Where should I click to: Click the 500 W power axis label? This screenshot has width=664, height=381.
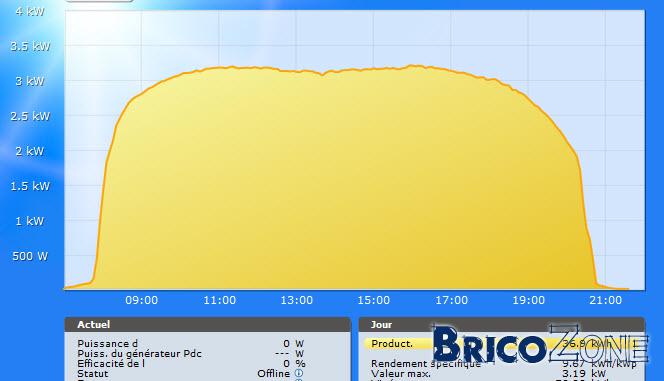point(30,256)
